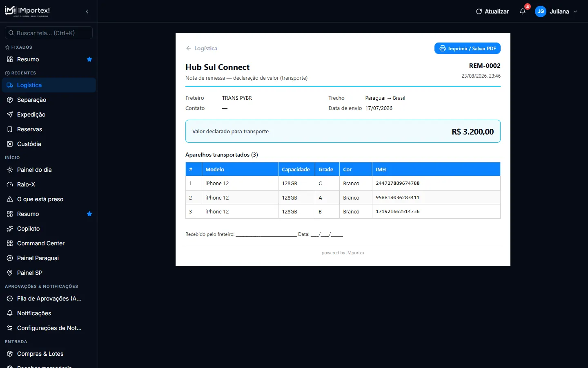588x368 pixels.
Task: Open the Custódia sidebar icon
Action: (x=10, y=144)
